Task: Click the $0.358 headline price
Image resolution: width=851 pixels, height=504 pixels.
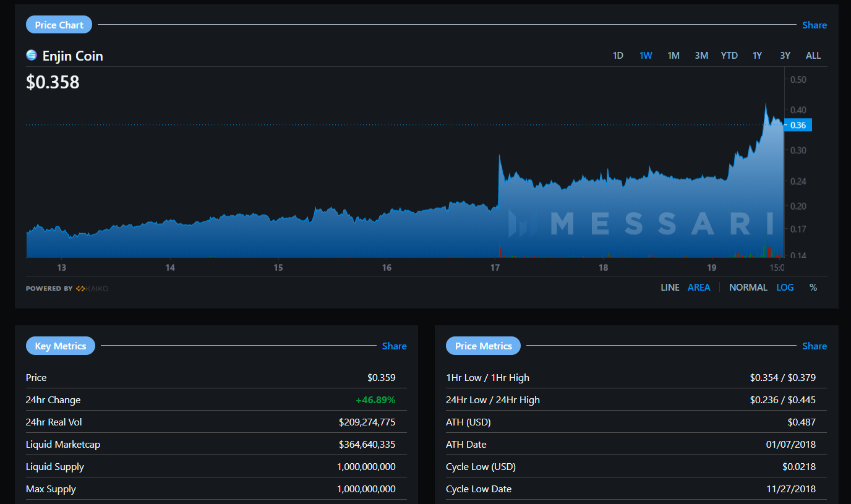Action: [x=53, y=82]
